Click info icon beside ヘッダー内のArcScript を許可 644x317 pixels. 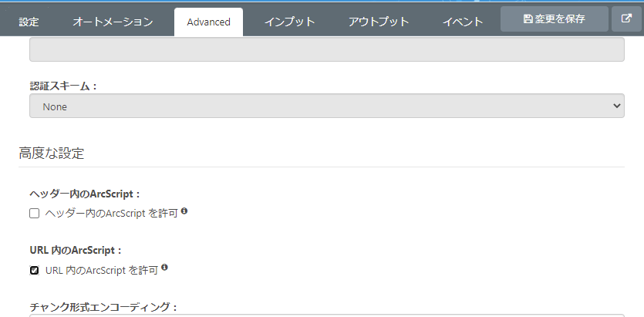tap(185, 211)
